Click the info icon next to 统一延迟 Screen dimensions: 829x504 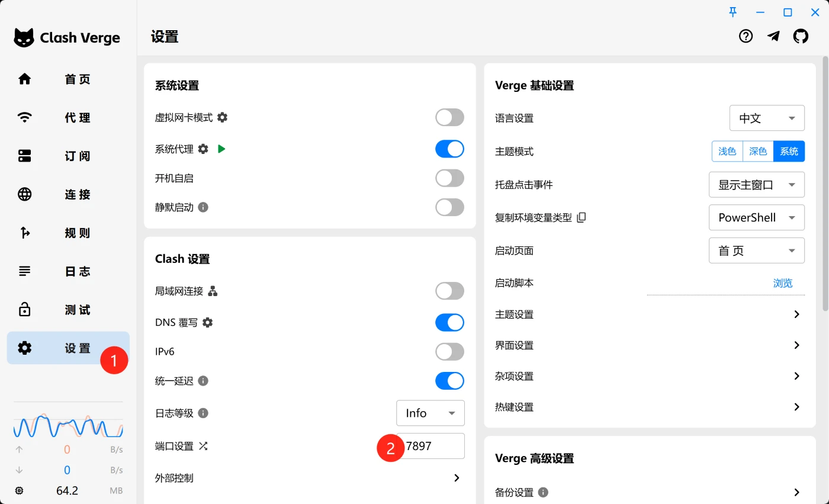coord(203,381)
